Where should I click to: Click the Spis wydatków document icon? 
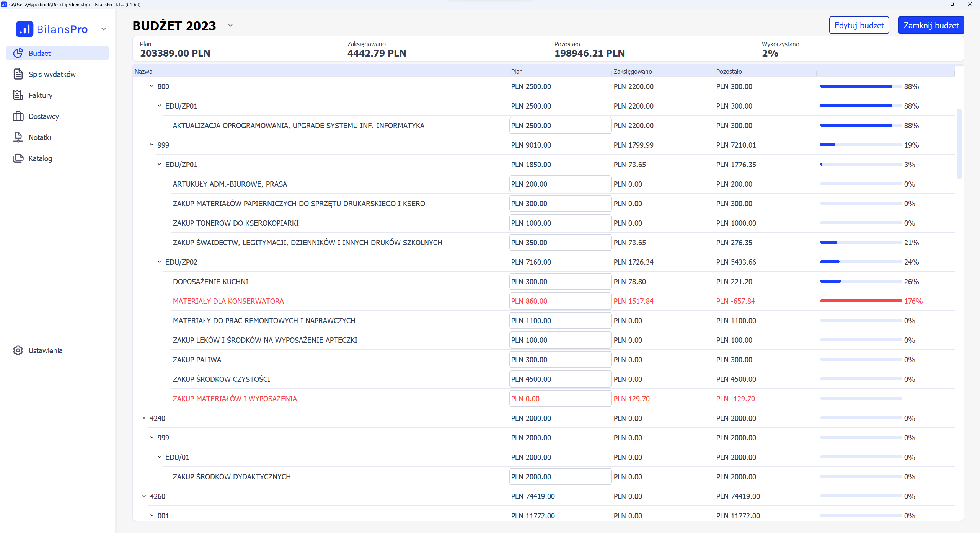18,74
